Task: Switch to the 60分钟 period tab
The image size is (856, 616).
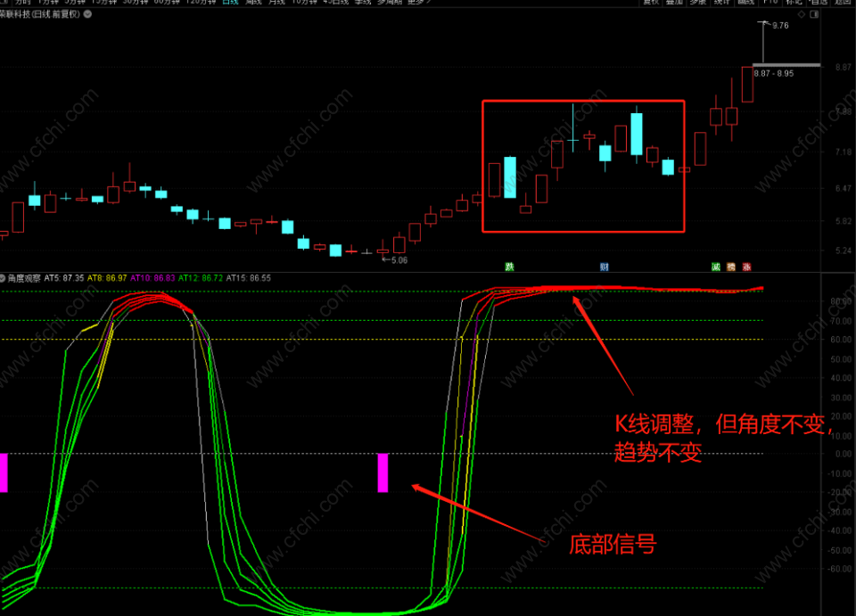Action: [167, 2]
